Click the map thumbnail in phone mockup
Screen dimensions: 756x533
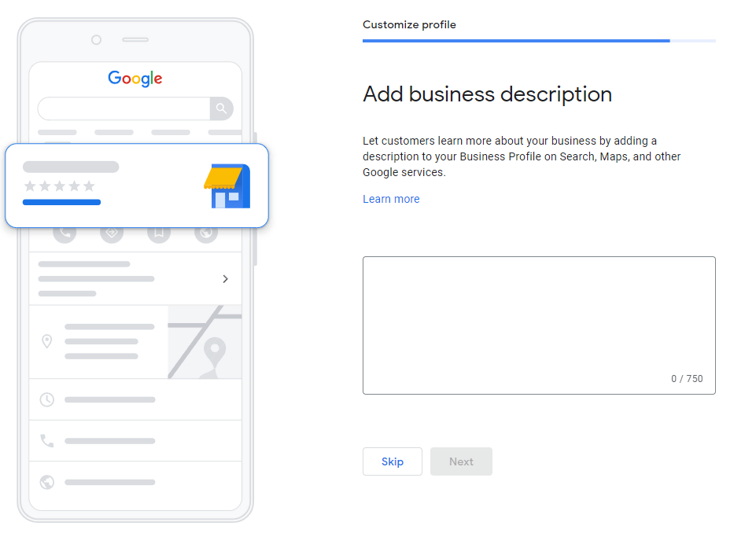(x=205, y=342)
